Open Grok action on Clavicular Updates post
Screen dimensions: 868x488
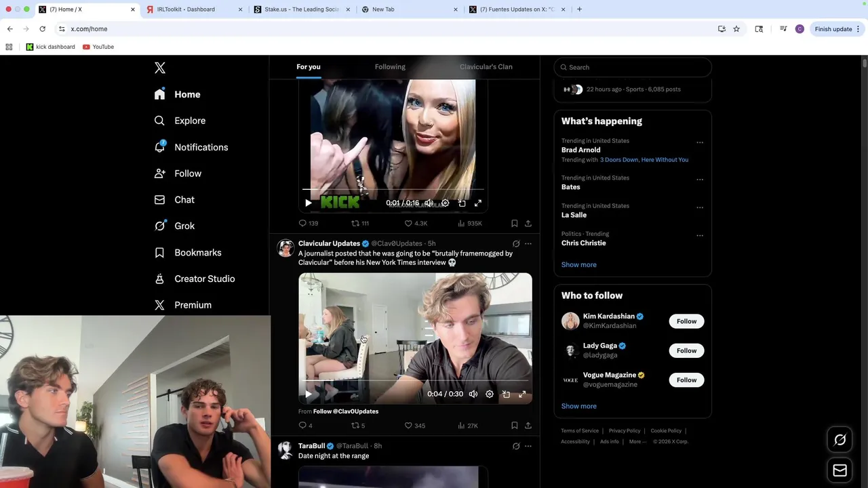pos(516,243)
